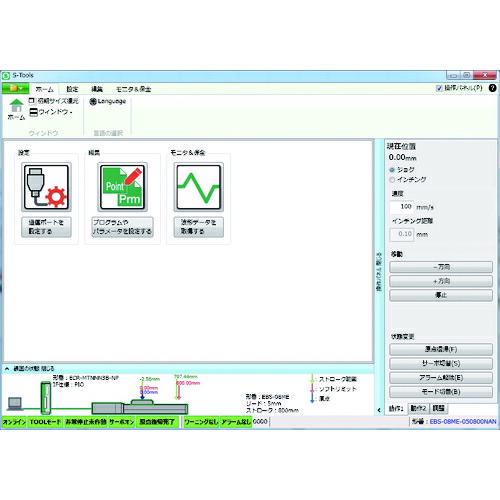This screenshot has width=500, height=500.
Task: Click the アラームなし status indicator
Action: (236, 422)
